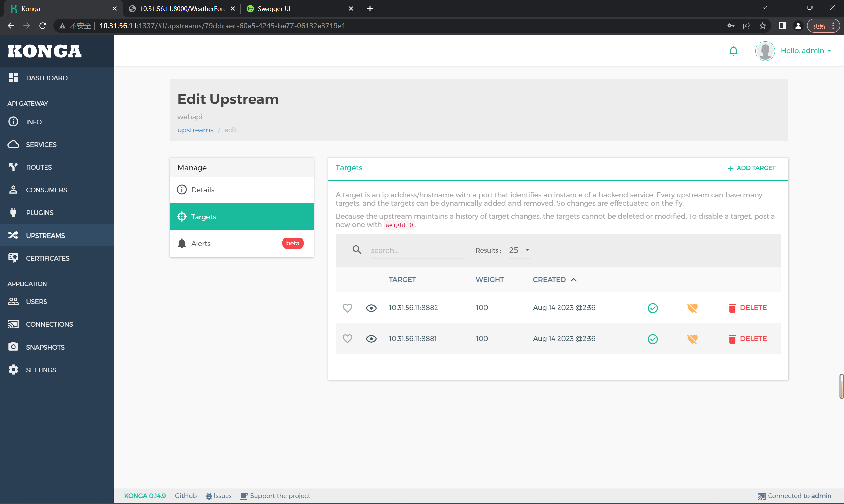Open the Dashboard sidebar icon

point(13,78)
